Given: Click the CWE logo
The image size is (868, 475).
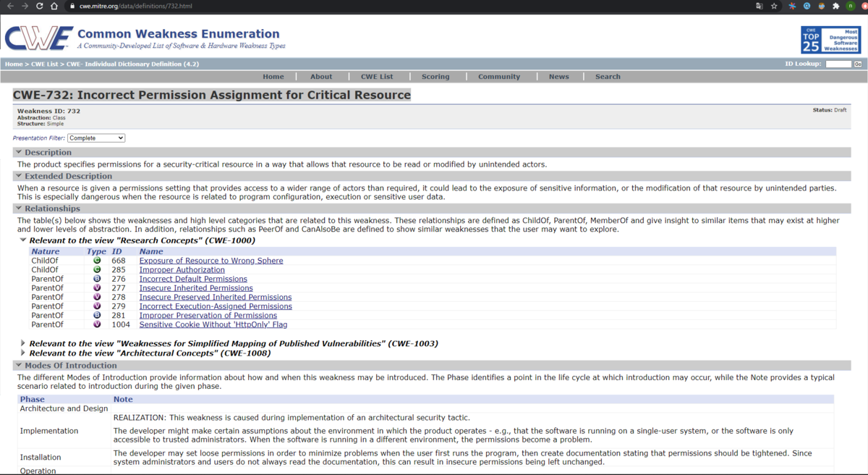Looking at the screenshot, I should pyautogui.click(x=38, y=38).
